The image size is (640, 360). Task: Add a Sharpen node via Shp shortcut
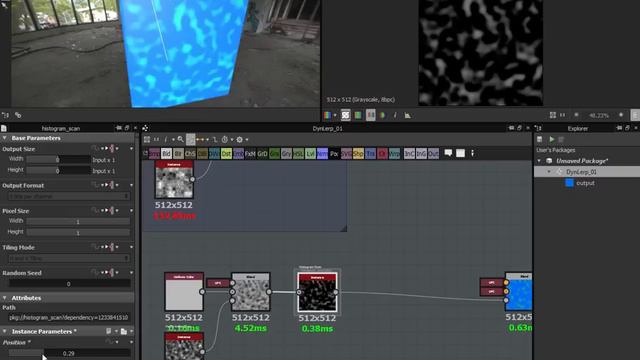coord(358,153)
